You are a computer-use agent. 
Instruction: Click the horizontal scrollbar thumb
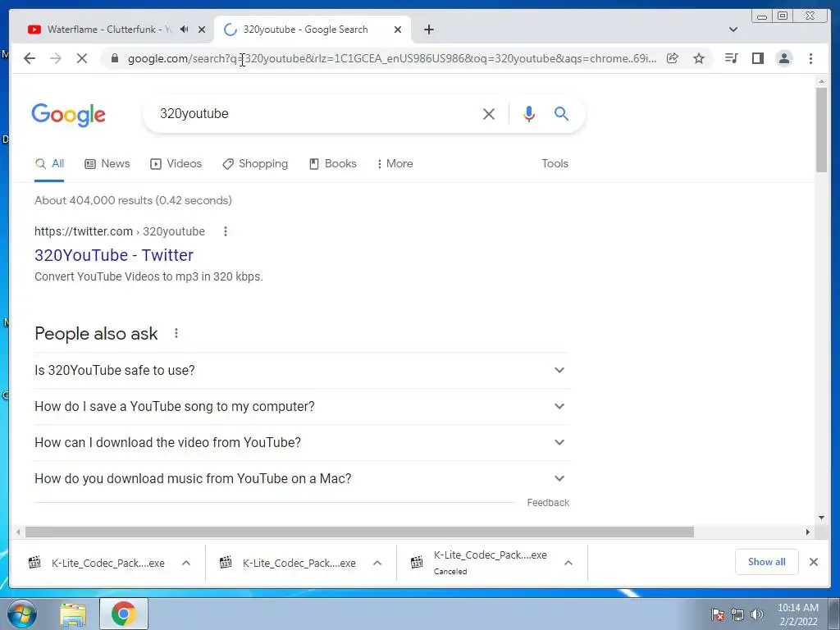(x=359, y=532)
